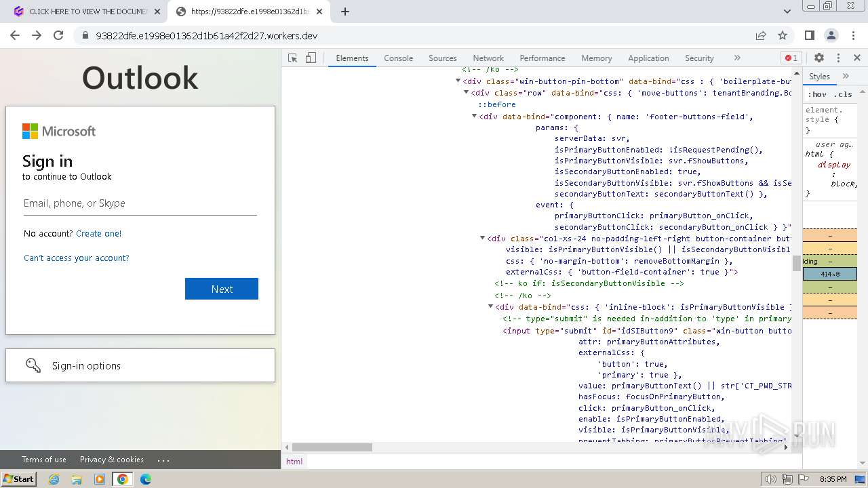Click the address bar URL

(207, 36)
